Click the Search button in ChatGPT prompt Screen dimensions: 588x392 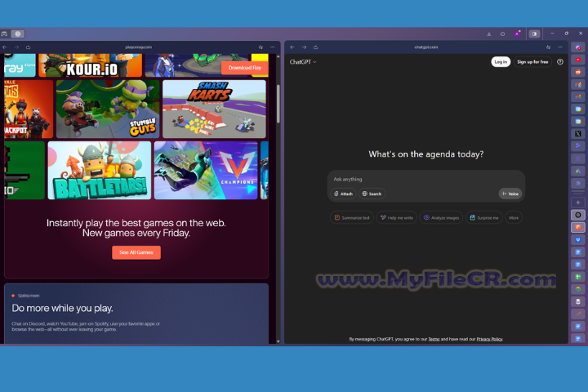click(x=372, y=194)
